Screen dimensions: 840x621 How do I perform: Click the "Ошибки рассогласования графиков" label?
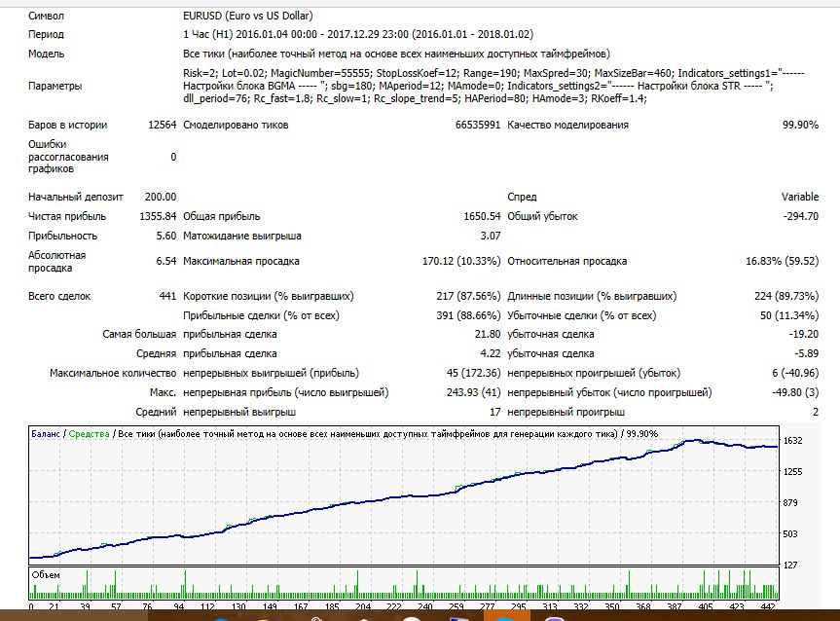point(68,157)
